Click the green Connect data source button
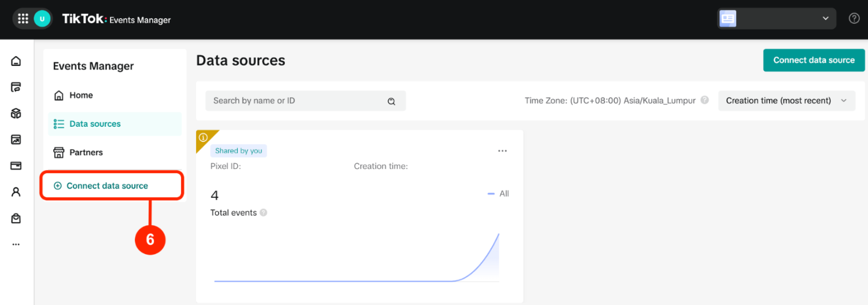 [x=814, y=60]
